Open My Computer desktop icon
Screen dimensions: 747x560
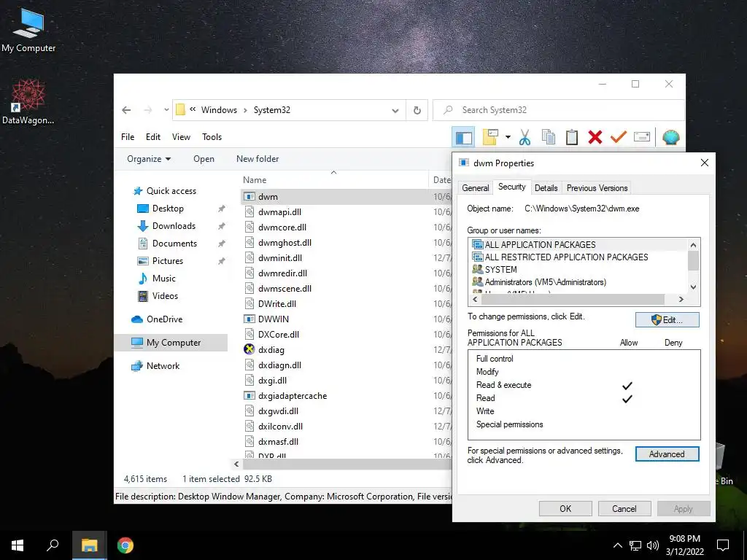click(28, 29)
